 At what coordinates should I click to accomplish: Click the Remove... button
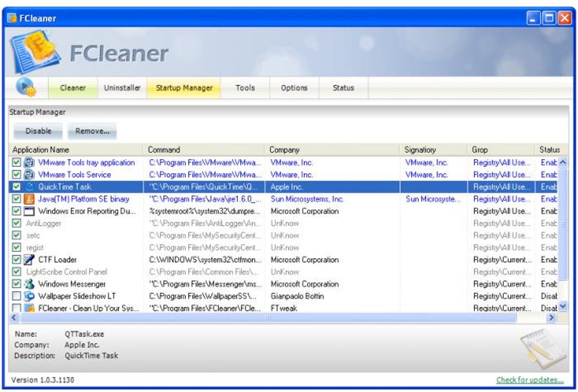(x=92, y=131)
